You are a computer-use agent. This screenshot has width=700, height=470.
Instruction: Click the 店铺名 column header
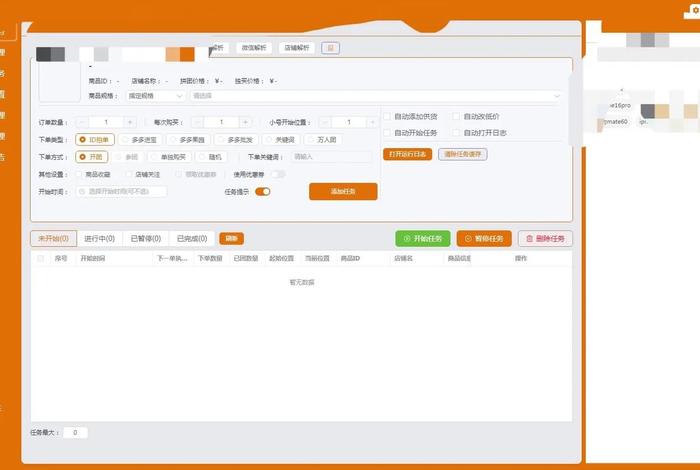403,258
